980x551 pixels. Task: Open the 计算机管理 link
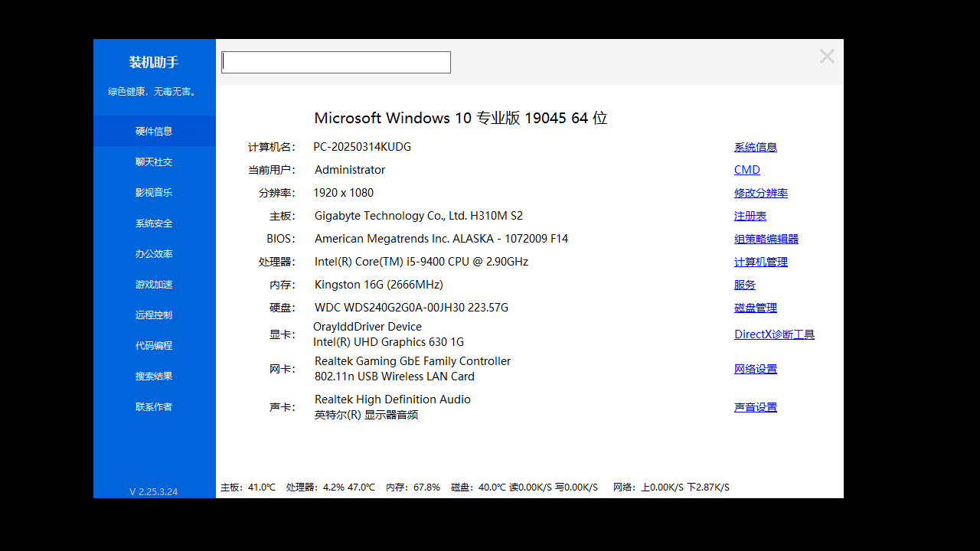pos(761,262)
